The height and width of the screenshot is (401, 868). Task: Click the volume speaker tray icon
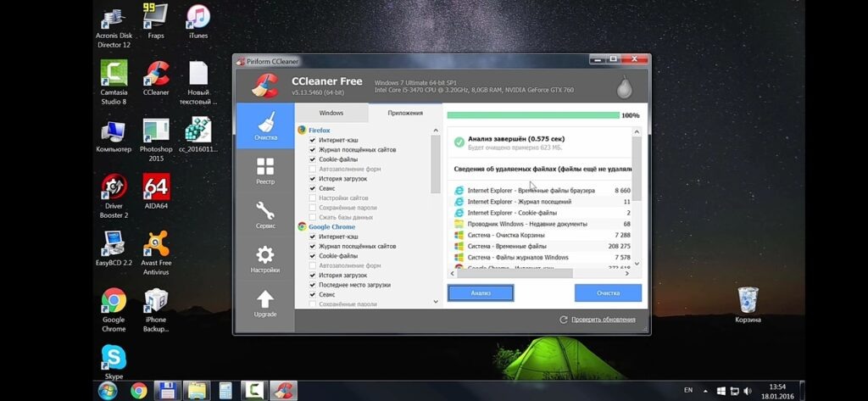tap(748, 391)
